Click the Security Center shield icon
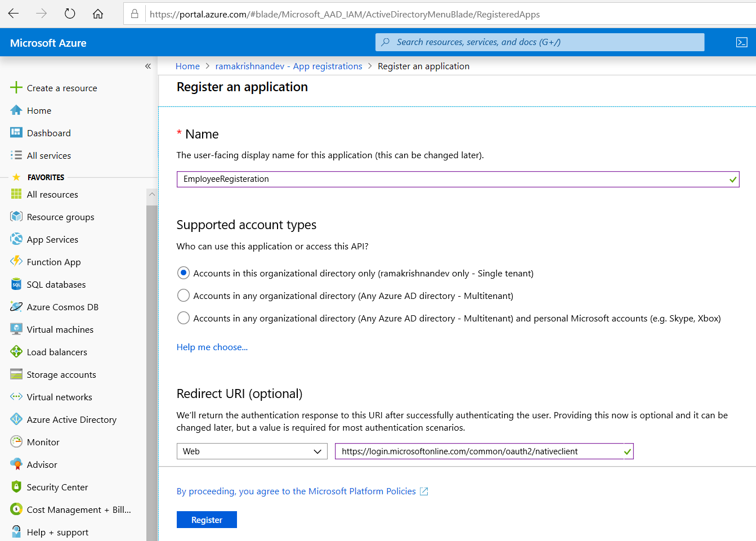 [x=16, y=487]
